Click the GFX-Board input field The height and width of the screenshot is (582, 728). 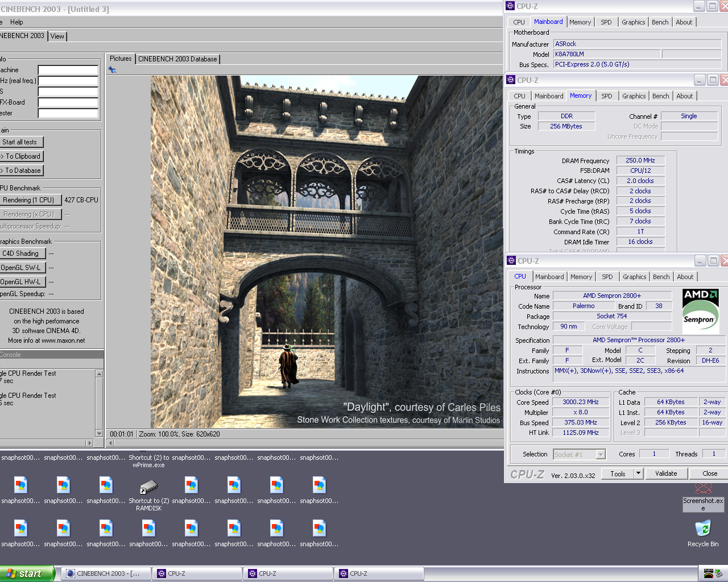pyautogui.click(x=68, y=102)
